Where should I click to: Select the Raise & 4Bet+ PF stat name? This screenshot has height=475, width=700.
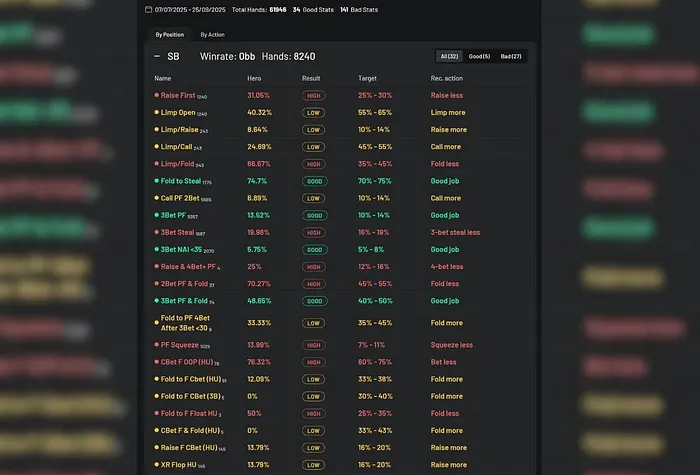click(188, 267)
